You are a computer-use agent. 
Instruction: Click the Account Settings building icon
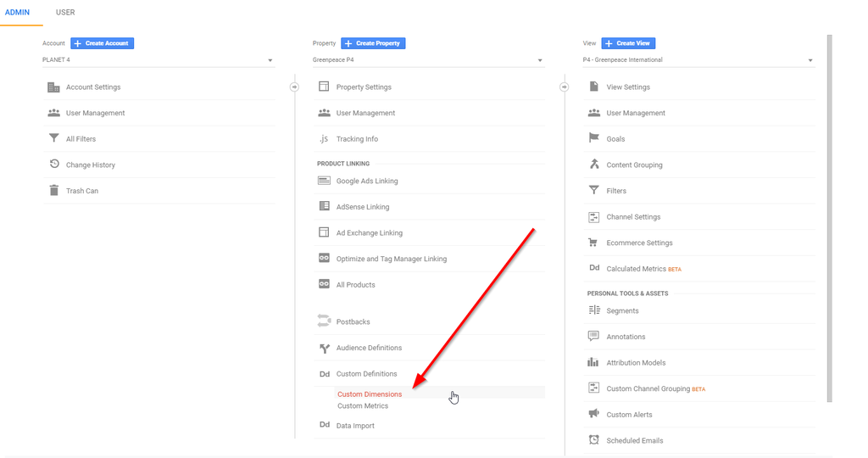coord(53,87)
